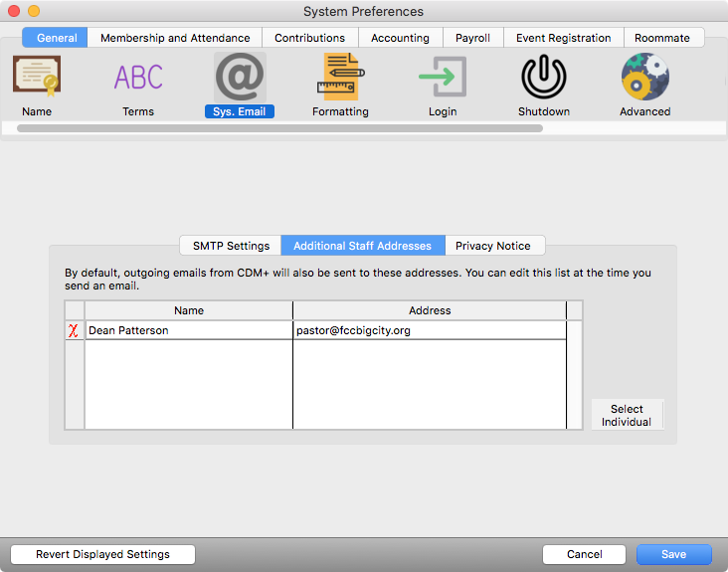Switch to Membership and Attendance tab
The image size is (728, 572).
coord(175,38)
